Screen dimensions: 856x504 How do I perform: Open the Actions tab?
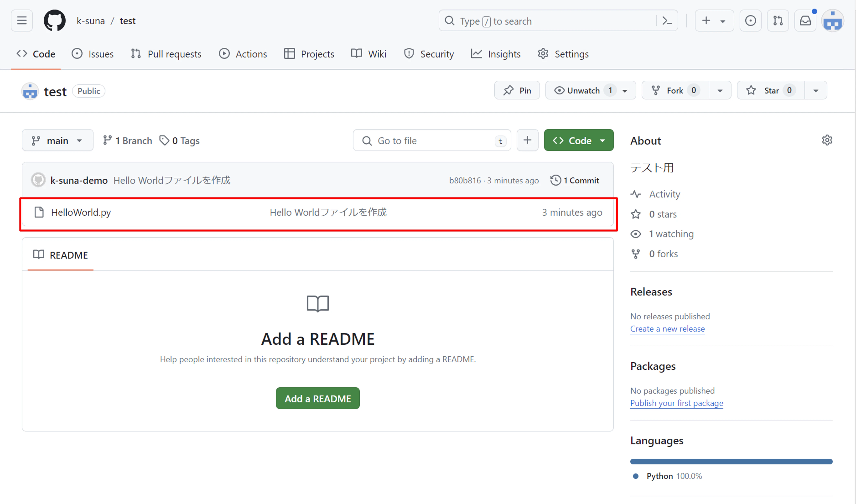243,54
